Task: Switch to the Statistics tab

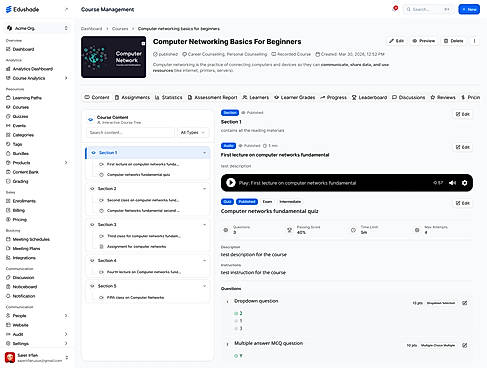Action: tap(169, 97)
